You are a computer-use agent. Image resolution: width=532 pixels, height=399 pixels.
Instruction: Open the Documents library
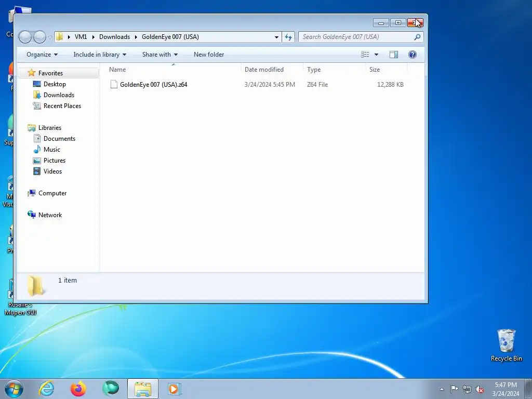click(59, 138)
